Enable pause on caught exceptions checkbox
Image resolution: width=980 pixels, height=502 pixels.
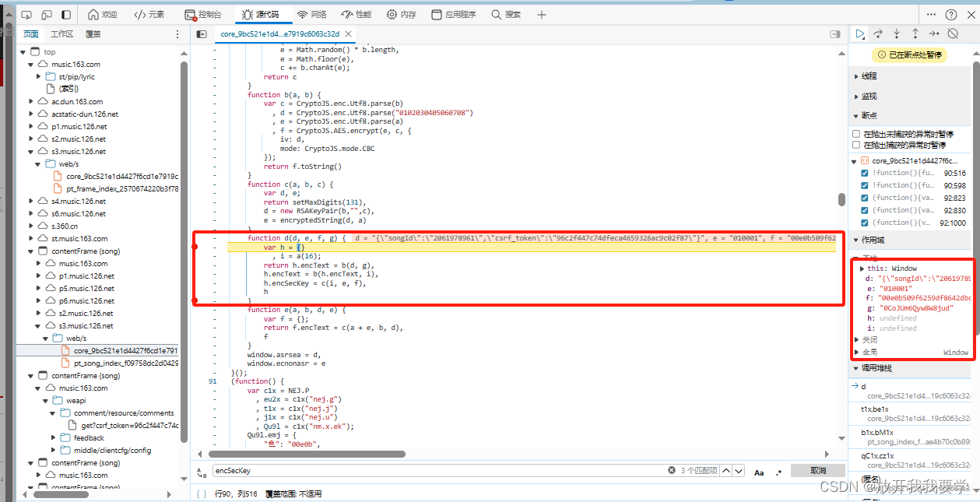coord(857,145)
